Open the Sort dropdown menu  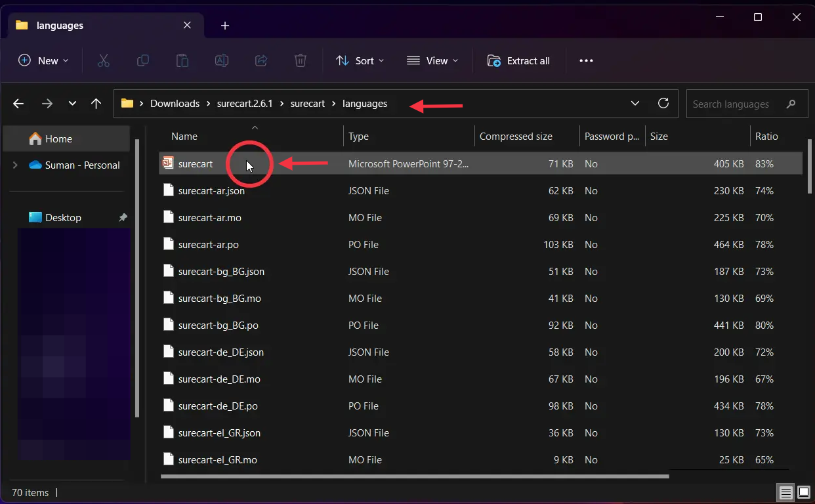coord(360,60)
